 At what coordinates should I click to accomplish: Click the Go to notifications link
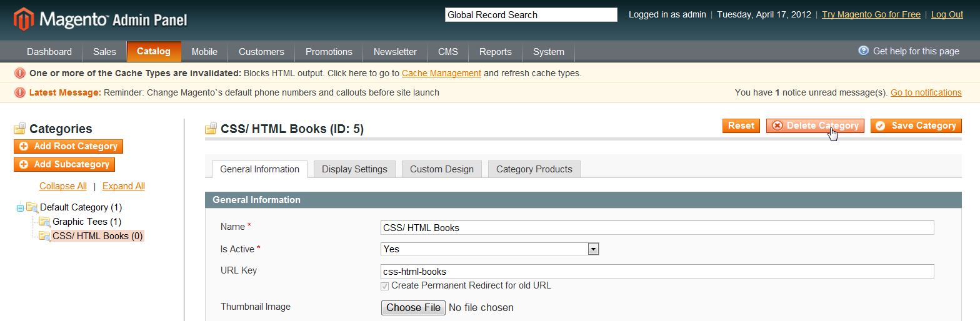[x=926, y=92]
